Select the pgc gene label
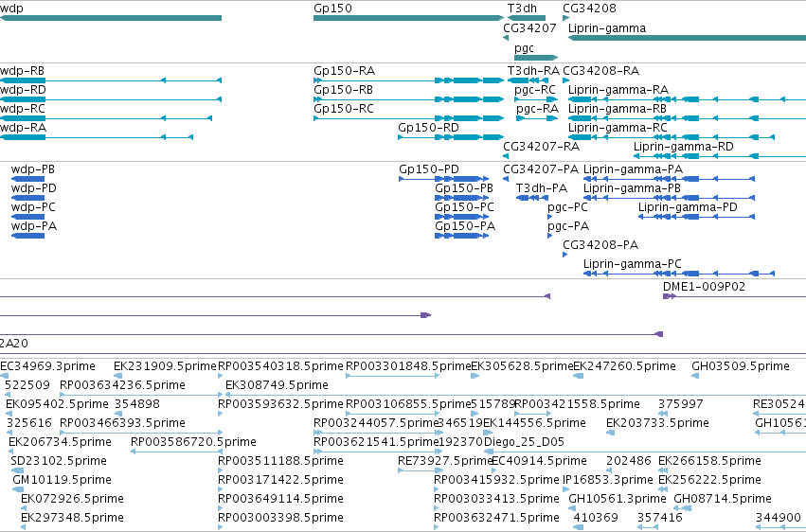The image size is (806, 532). click(524, 48)
